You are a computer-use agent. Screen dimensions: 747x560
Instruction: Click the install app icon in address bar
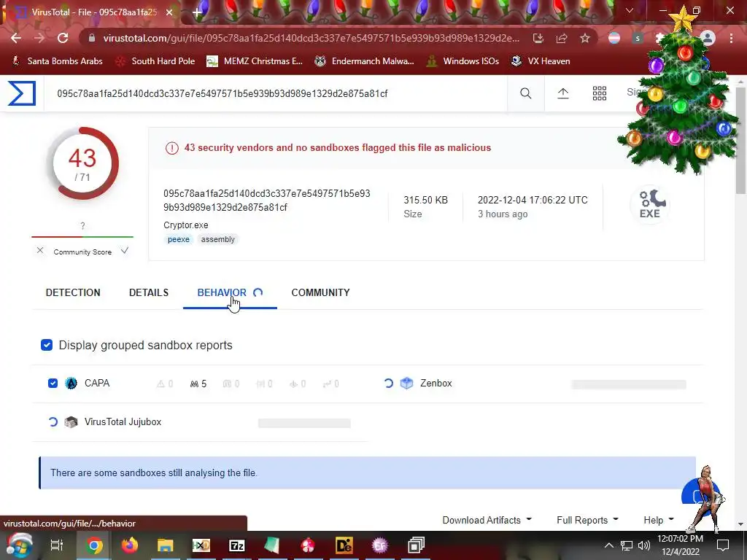click(x=538, y=38)
